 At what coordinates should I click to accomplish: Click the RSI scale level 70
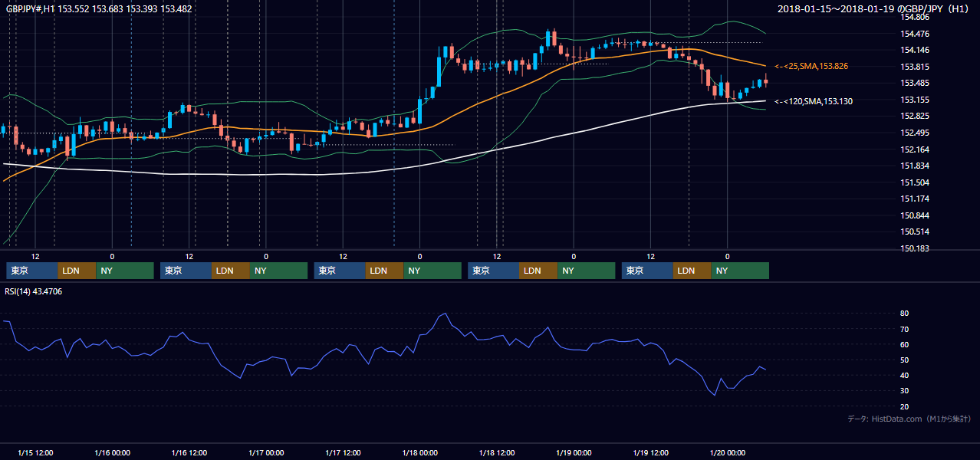[x=905, y=329]
